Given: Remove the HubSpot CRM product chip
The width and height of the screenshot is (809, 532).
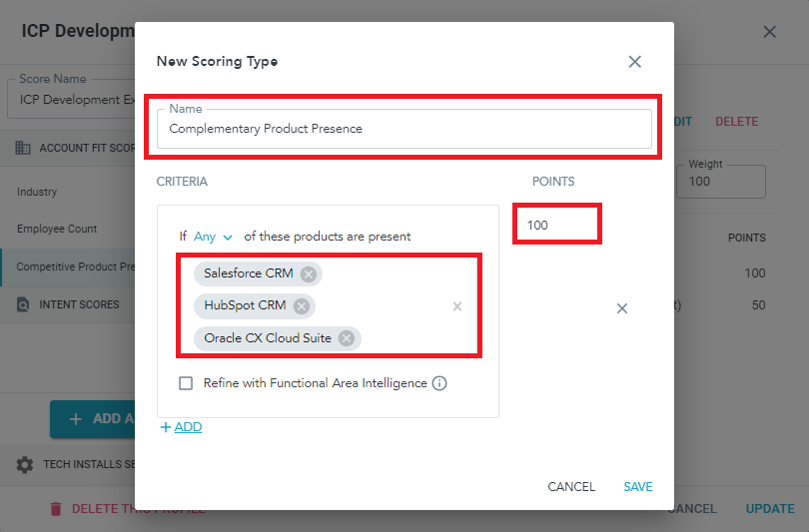Looking at the screenshot, I should click(301, 306).
